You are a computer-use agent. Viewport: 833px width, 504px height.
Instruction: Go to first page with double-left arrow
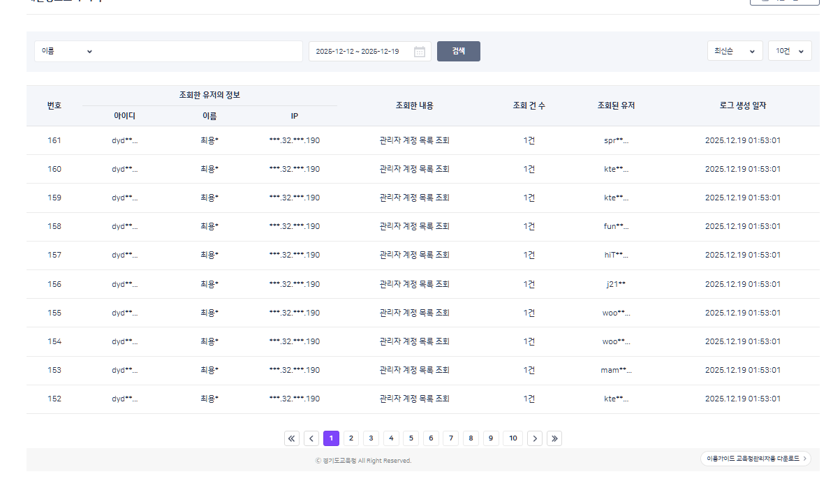click(292, 438)
